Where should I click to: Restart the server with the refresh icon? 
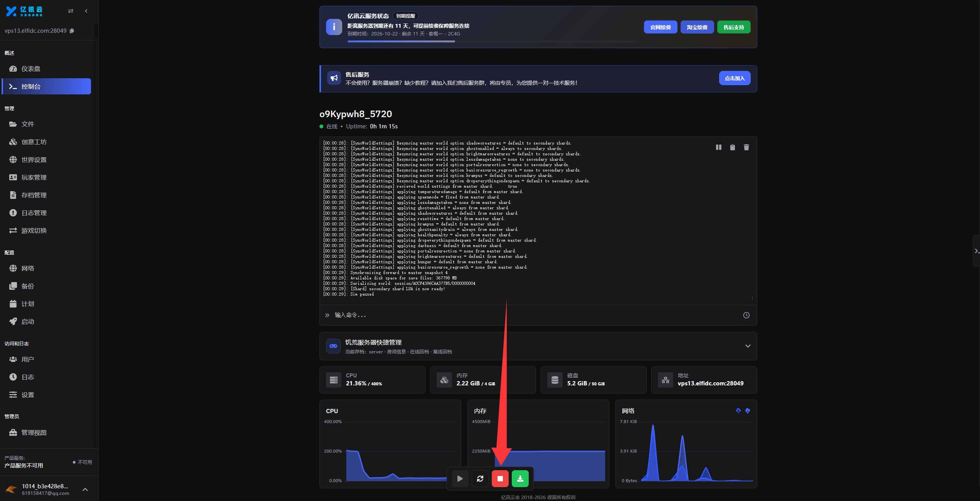tap(480, 479)
